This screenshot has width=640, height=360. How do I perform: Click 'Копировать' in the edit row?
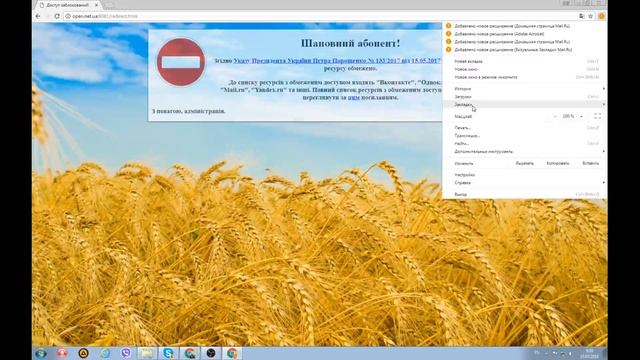click(x=558, y=163)
